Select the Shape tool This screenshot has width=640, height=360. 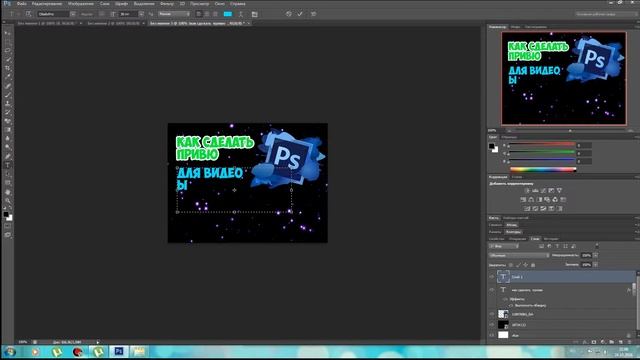[x=8, y=183]
